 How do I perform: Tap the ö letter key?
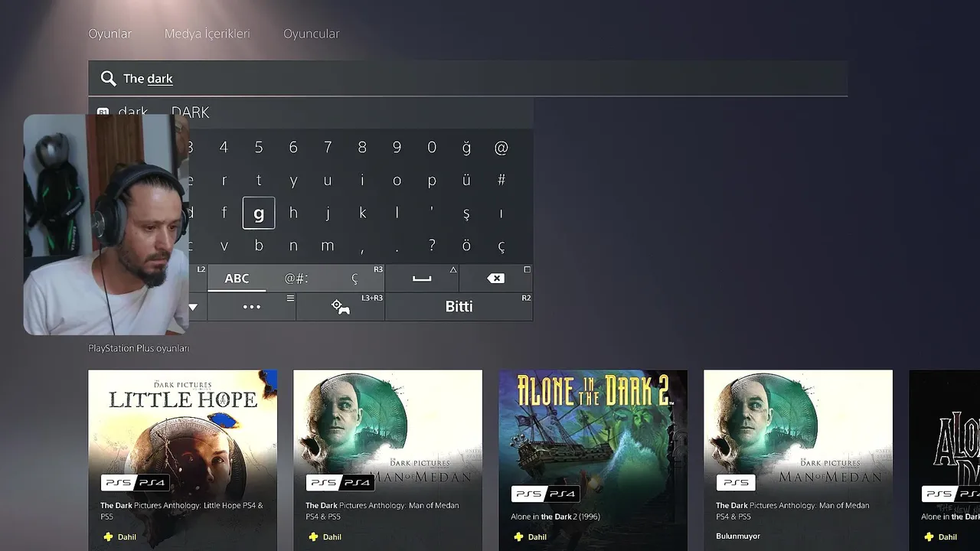pos(466,246)
